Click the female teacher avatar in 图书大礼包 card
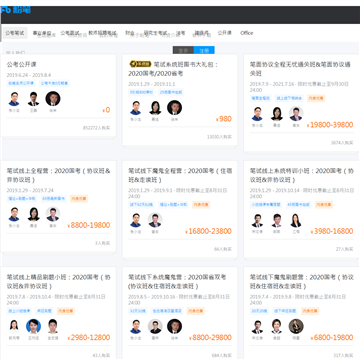Screen dimensions: 360x360 click(x=155, y=108)
